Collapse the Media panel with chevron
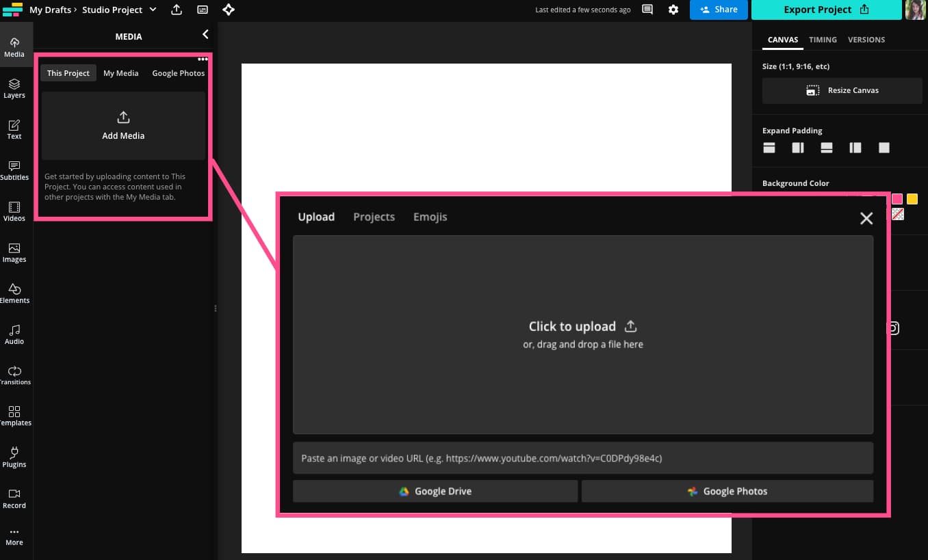Viewport: 928px width, 560px height. click(205, 35)
